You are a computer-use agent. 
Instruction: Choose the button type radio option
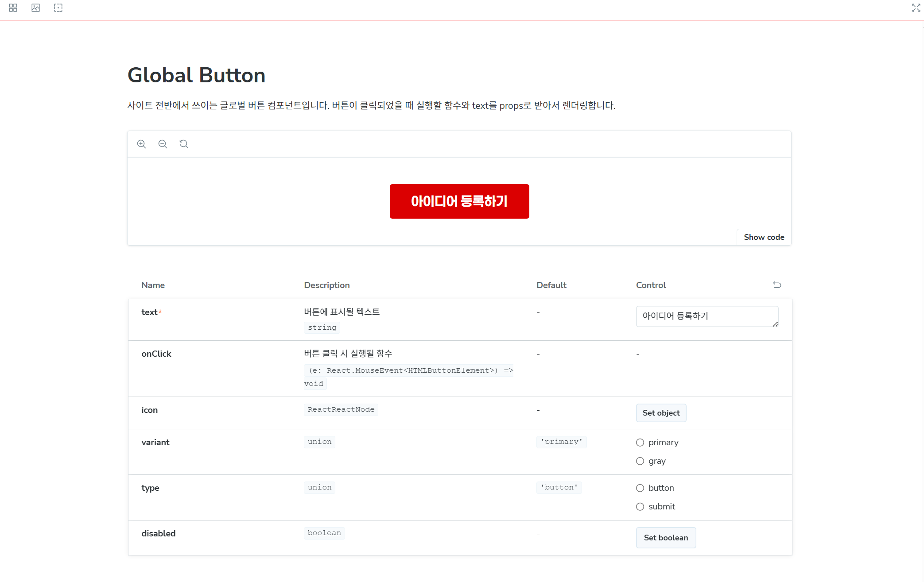(x=640, y=488)
